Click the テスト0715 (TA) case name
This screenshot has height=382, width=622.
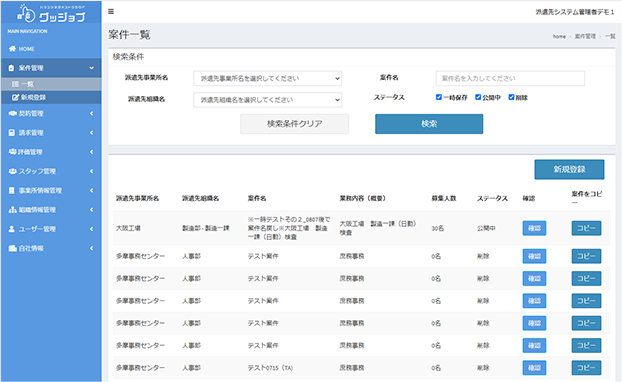(270, 368)
